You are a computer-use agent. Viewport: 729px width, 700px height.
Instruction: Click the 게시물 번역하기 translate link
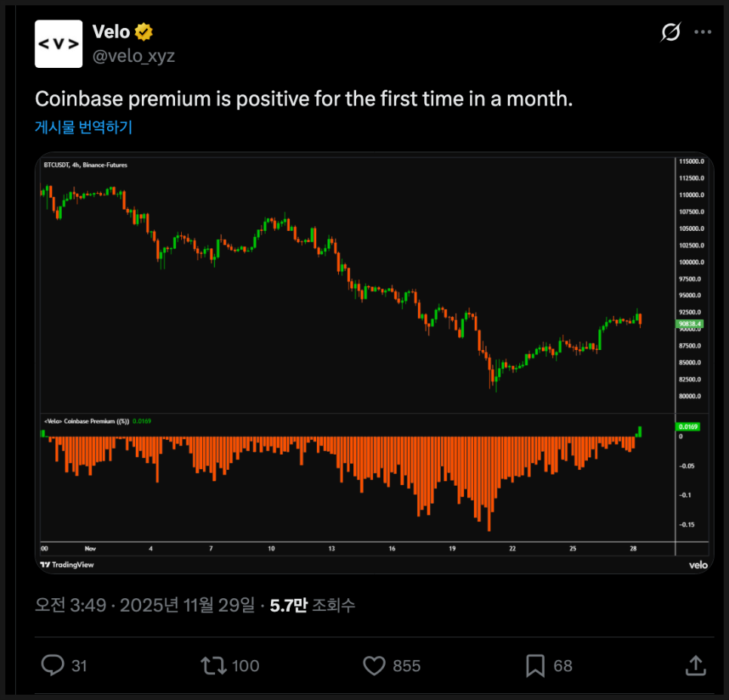tap(84, 127)
